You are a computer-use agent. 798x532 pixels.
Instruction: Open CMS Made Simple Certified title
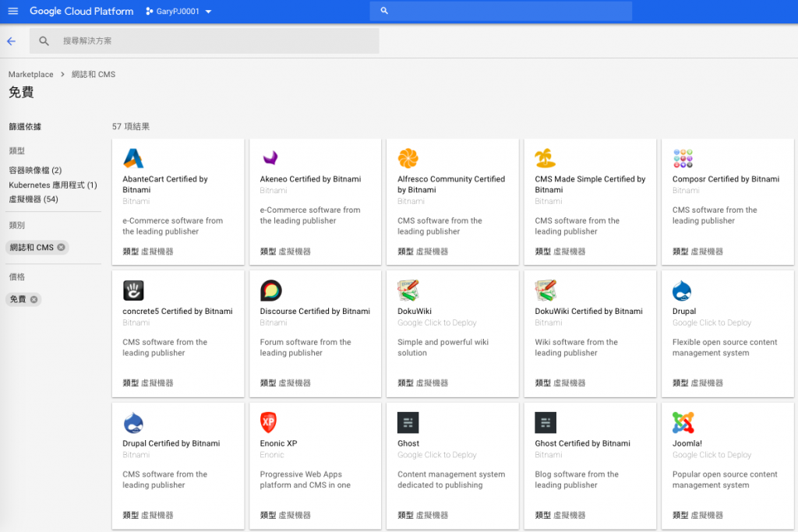click(x=590, y=184)
